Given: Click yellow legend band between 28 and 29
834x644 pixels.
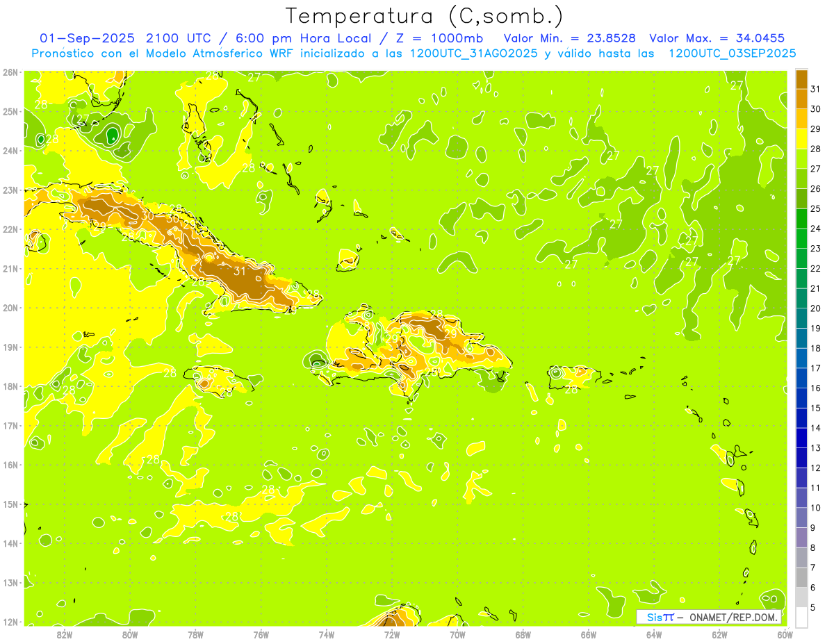Looking at the screenshot, I should click(x=801, y=139).
